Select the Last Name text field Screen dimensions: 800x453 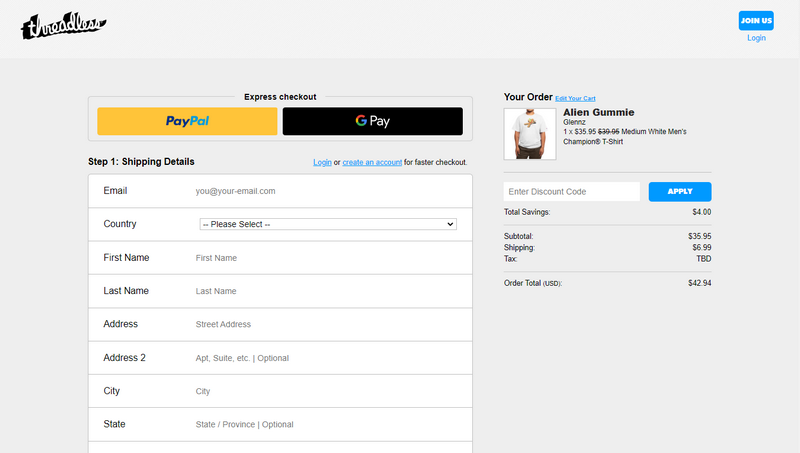click(326, 291)
